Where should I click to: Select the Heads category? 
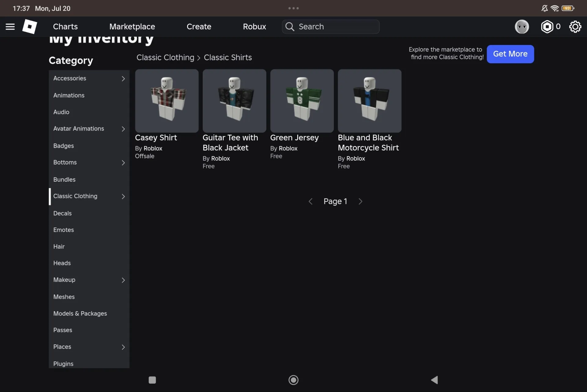(x=89, y=263)
